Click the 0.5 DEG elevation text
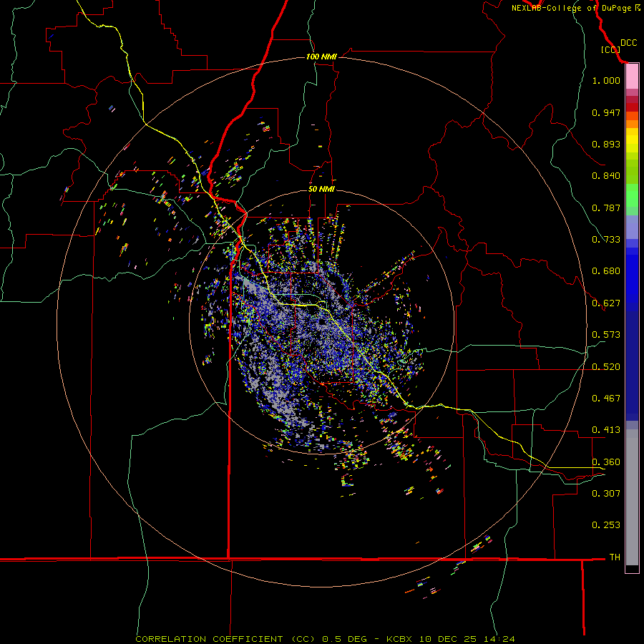This screenshot has height=644, width=644. 344,639
